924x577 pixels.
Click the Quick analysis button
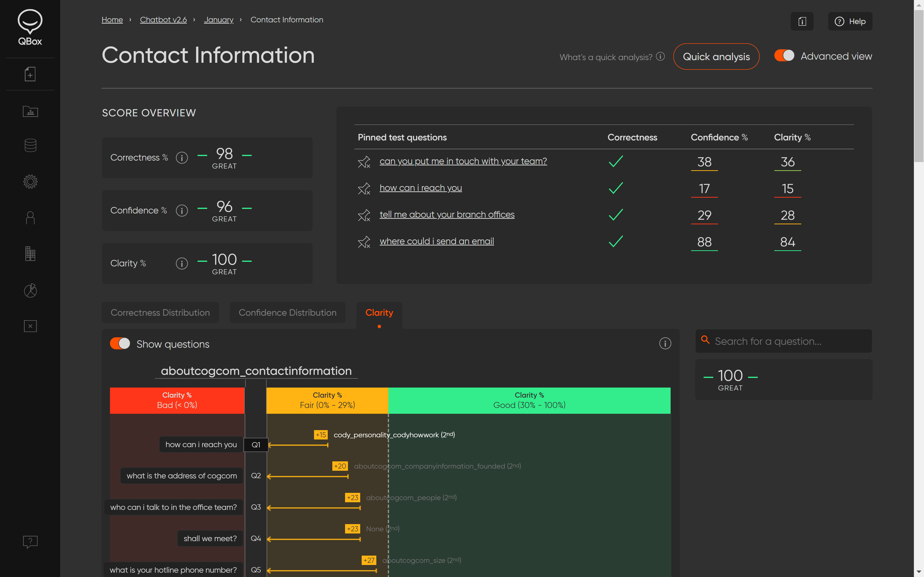coord(716,56)
